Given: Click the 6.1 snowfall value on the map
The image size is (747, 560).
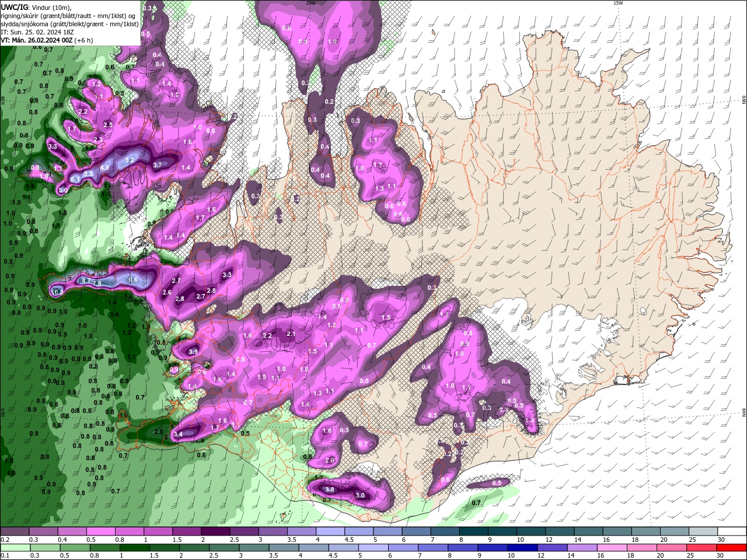Looking at the screenshot, I should pyautogui.click(x=76, y=179).
